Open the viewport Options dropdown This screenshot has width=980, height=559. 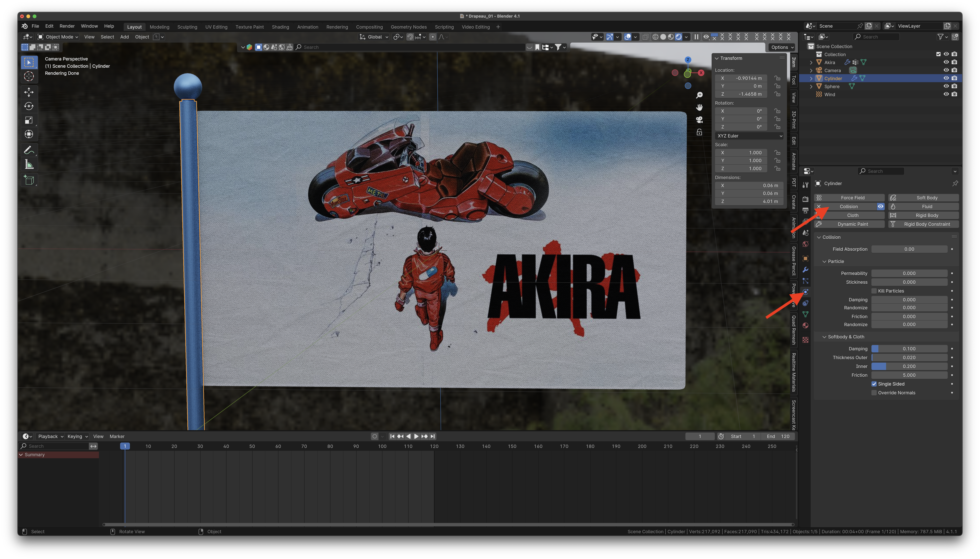coord(782,47)
